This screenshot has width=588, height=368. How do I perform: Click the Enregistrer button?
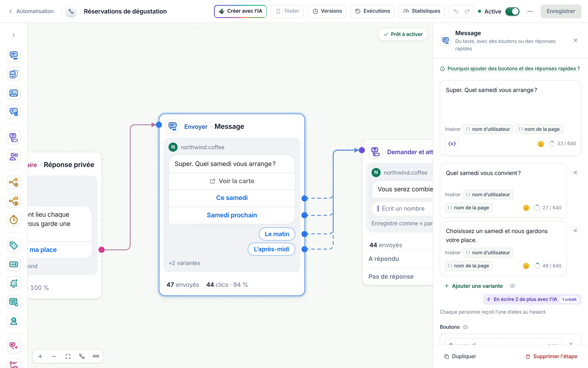tap(561, 11)
